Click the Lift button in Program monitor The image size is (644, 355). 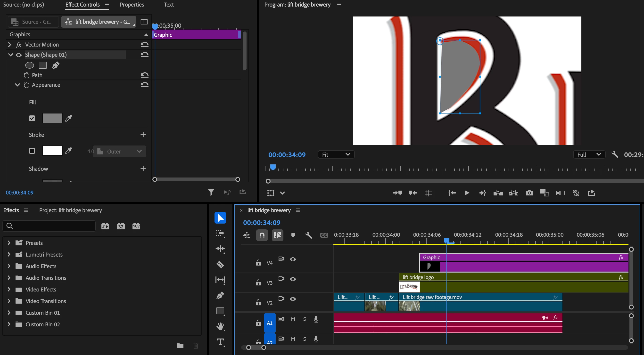(498, 193)
